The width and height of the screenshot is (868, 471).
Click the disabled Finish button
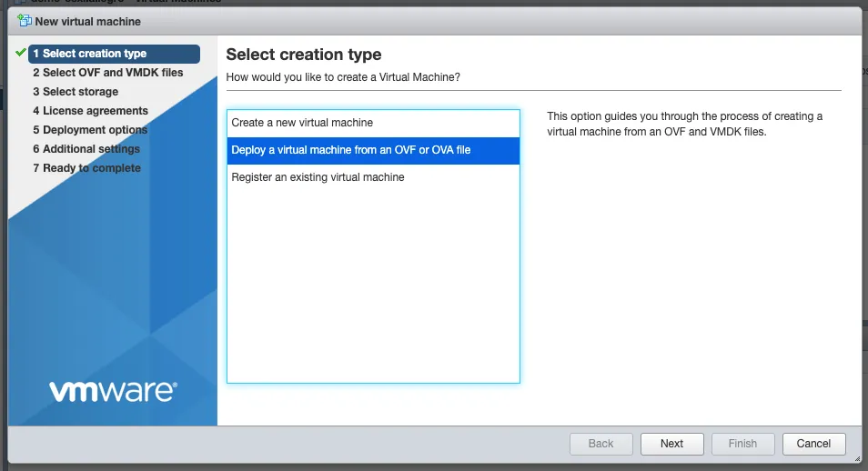(742, 444)
